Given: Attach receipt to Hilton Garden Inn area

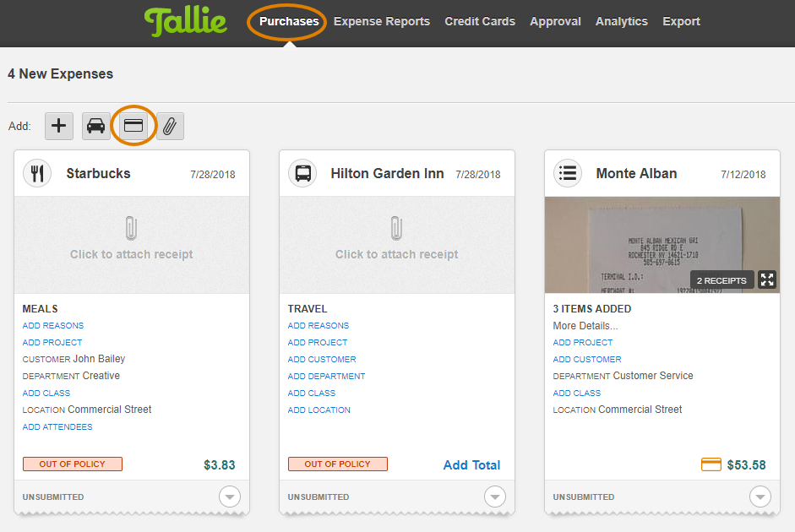Looking at the screenshot, I should (x=397, y=245).
